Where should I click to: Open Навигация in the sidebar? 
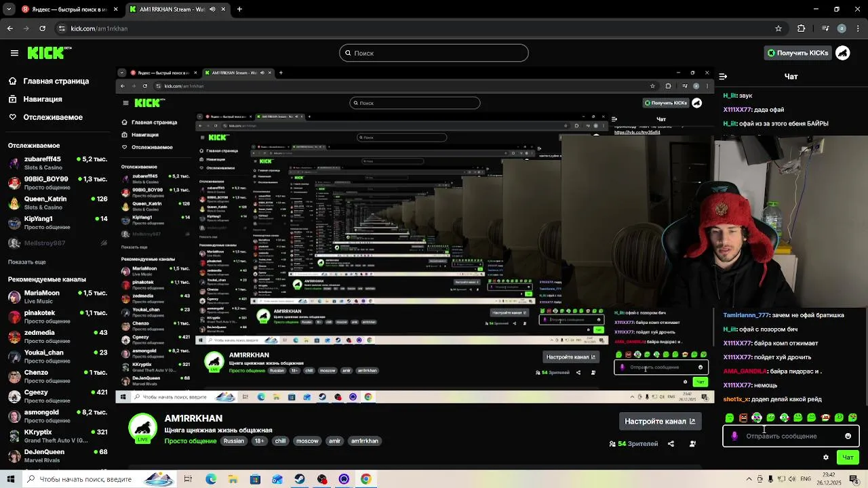(x=35, y=99)
